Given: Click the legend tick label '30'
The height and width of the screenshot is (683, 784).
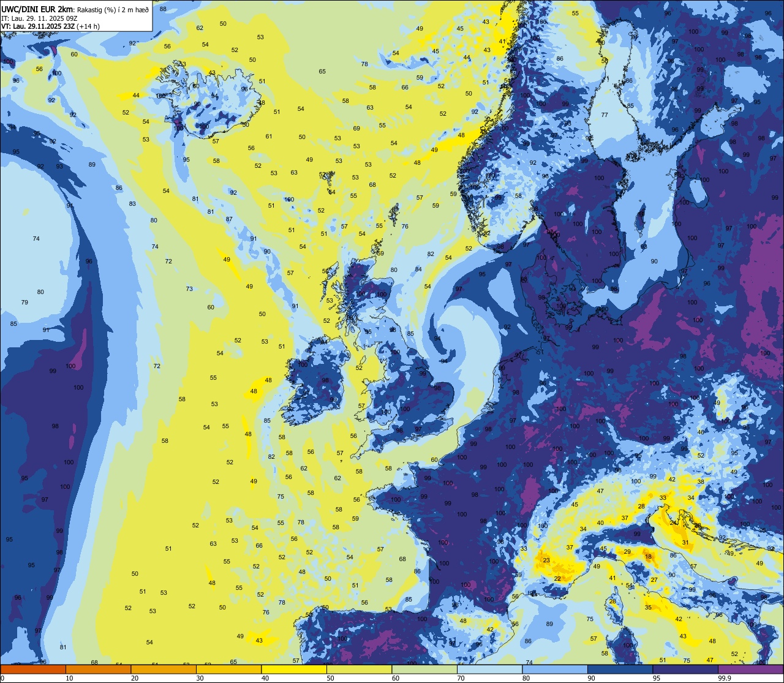Looking at the screenshot, I should click(x=200, y=678).
